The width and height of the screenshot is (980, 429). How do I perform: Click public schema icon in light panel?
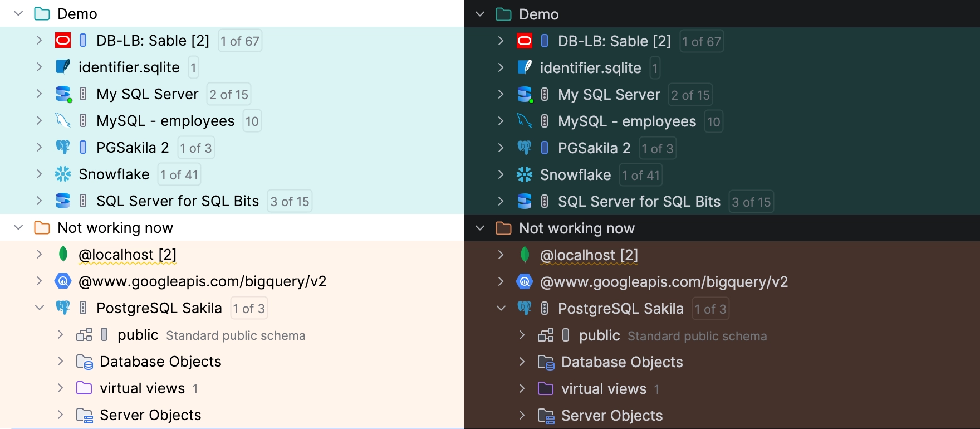click(x=84, y=334)
